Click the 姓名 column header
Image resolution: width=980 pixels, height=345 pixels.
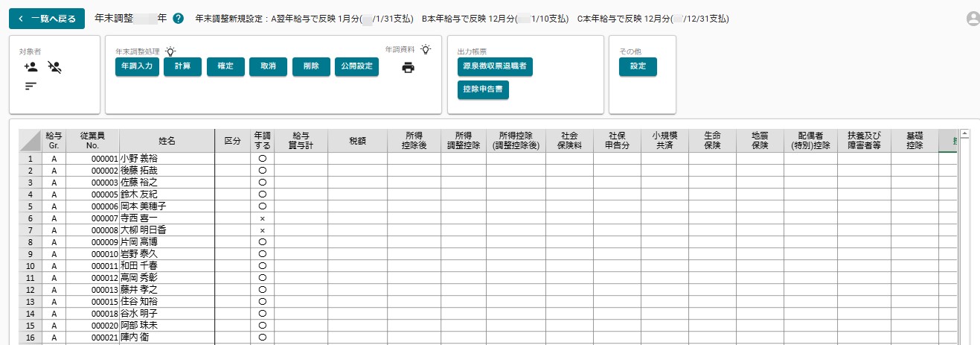pyautogui.click(x=167, y=141)
